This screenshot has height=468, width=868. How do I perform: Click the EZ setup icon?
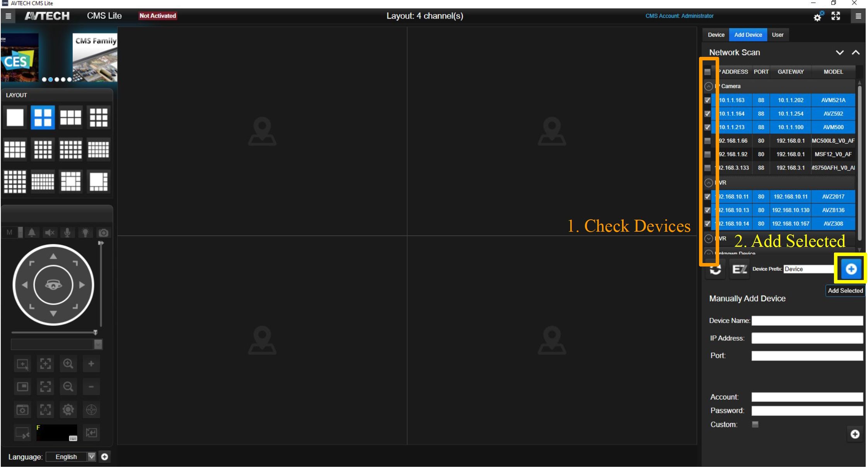point(739,269)
